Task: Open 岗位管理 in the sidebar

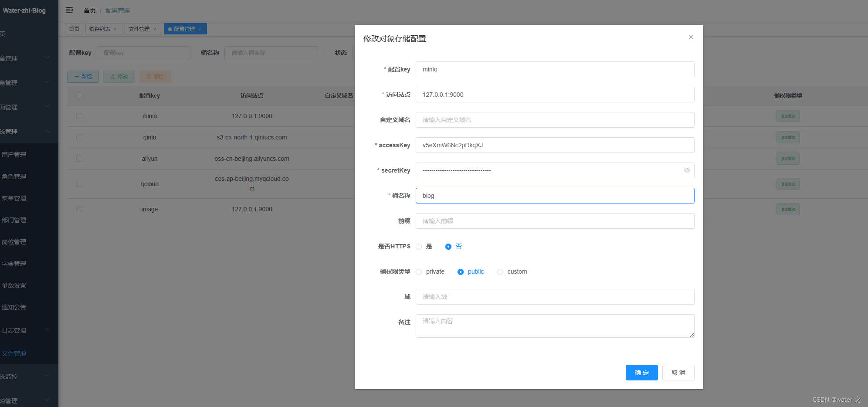Action: pos(14,242)
